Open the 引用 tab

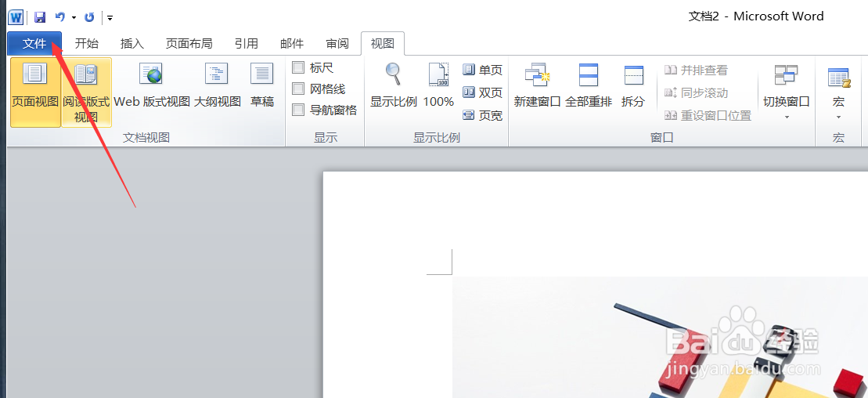tap(246, 44)
